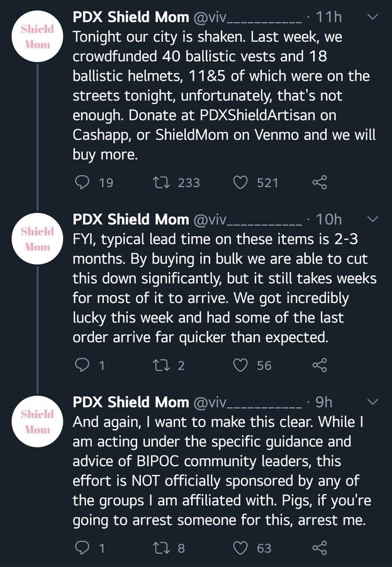This screenshot has height=567, width=392.
Task: Like the tweet showing 63 likes
Action: coord(240,548)
